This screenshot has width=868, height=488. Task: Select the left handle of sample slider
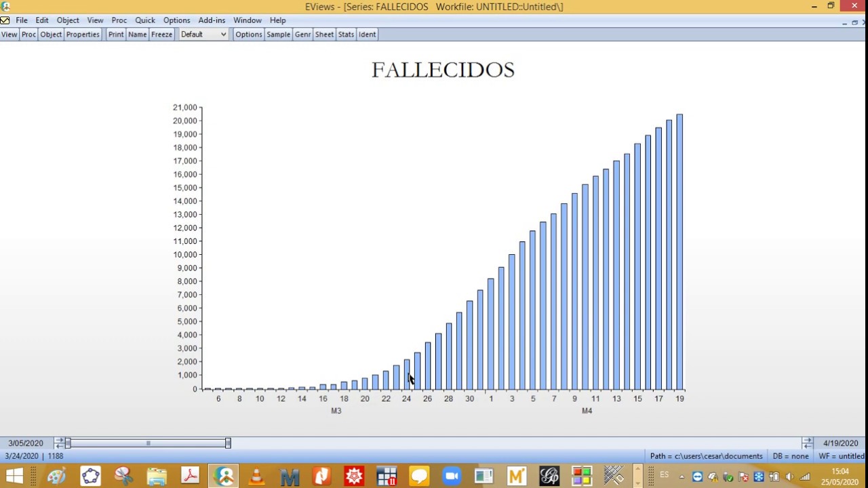(68, 443)
